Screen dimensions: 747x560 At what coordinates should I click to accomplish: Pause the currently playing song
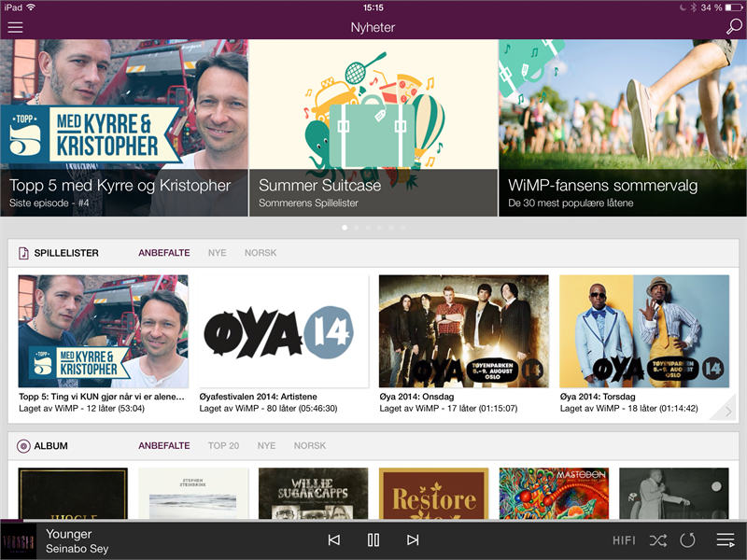tap(373, 539)
